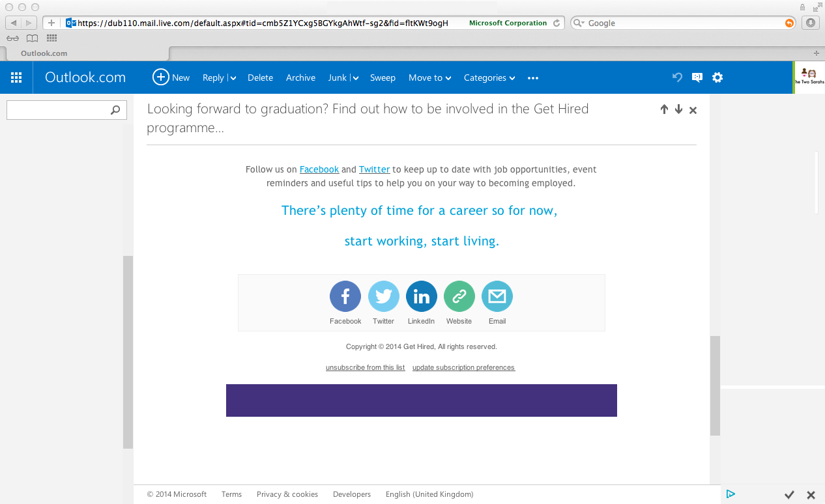
Task: Click the left folder pane scrollbar
Action: coord(128,352)
